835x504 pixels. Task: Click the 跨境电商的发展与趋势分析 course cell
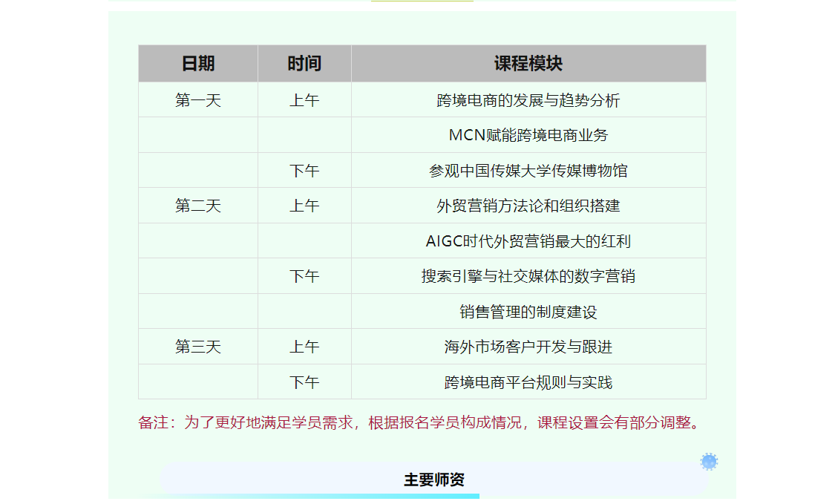(x=528, y=100)
